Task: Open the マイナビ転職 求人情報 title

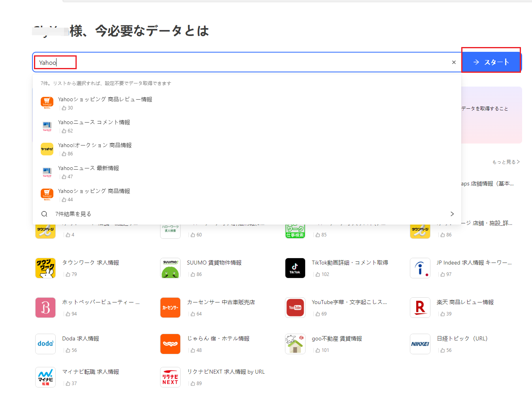Action: 91,372
